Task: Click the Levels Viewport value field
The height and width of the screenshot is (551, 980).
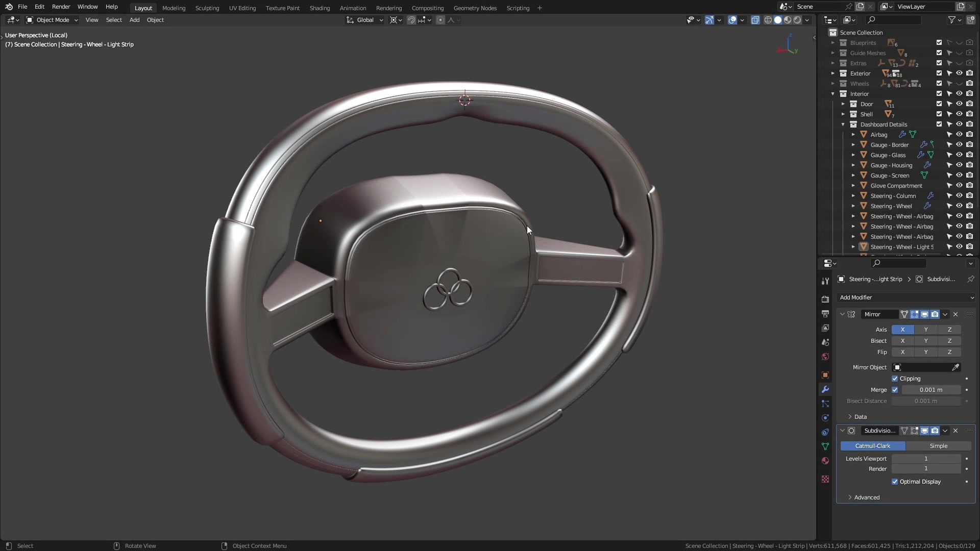Action: (926, 459)
